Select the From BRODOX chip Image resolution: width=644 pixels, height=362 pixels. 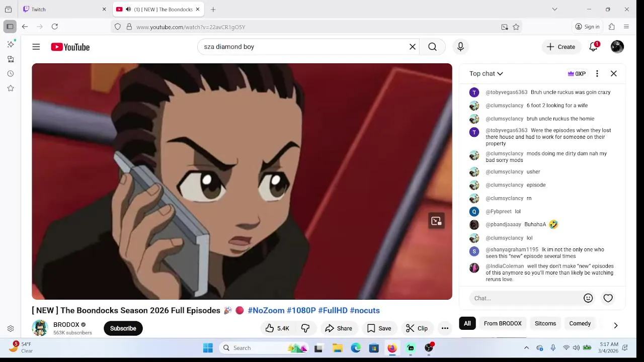[x=503, y=323]
